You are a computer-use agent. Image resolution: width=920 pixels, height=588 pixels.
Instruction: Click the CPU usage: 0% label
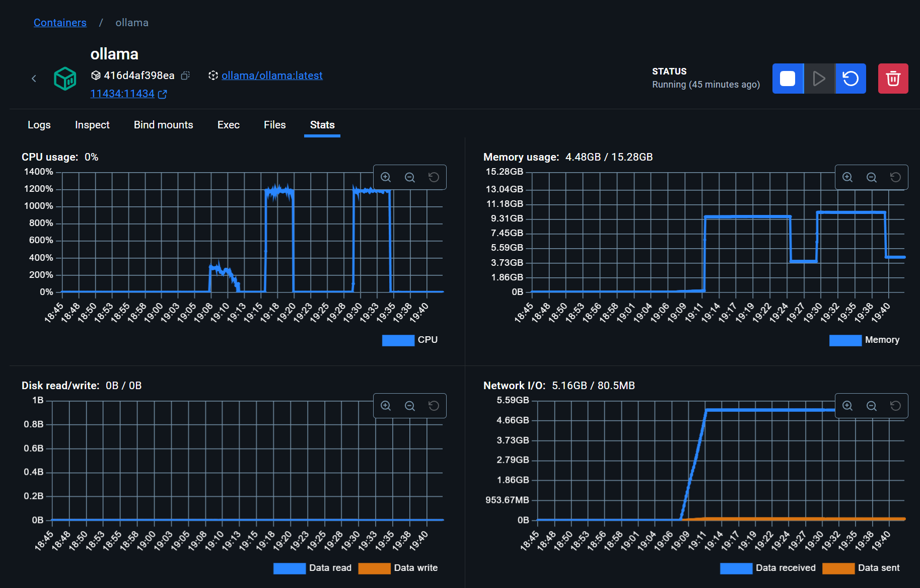coord(60,157)
